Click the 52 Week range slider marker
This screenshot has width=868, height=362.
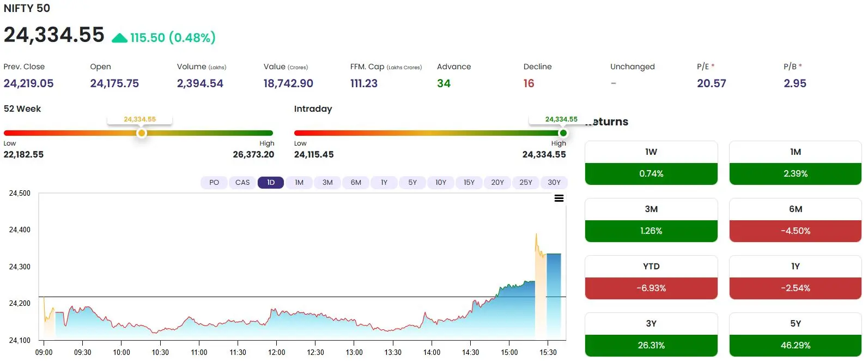[142, 133]
